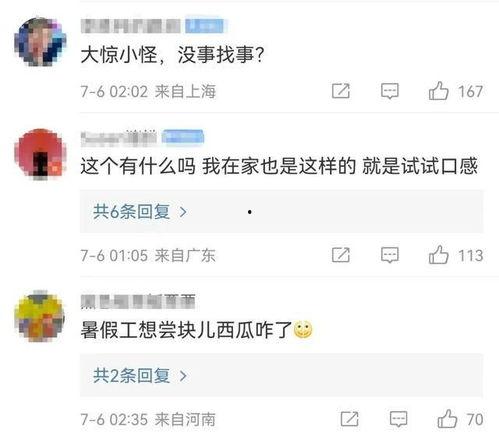
Task: Open the red avatar of the second commenter
Action: [x=40, y=154]
